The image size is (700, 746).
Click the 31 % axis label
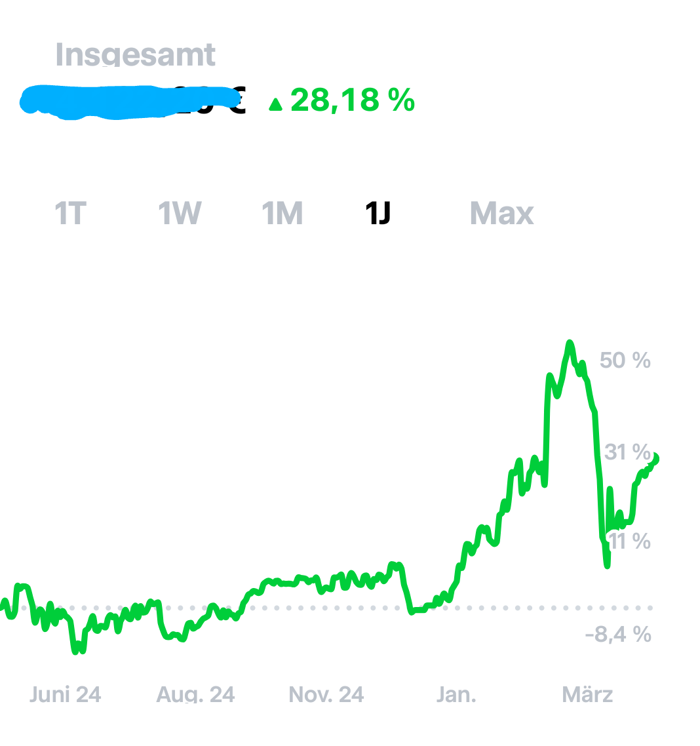(x=627, y=452)
